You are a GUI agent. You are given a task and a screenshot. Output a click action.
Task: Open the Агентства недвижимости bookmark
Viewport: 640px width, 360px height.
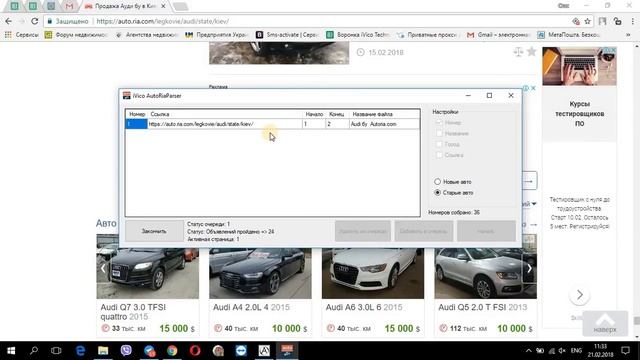pyautogui.click(x=147, y=35)
